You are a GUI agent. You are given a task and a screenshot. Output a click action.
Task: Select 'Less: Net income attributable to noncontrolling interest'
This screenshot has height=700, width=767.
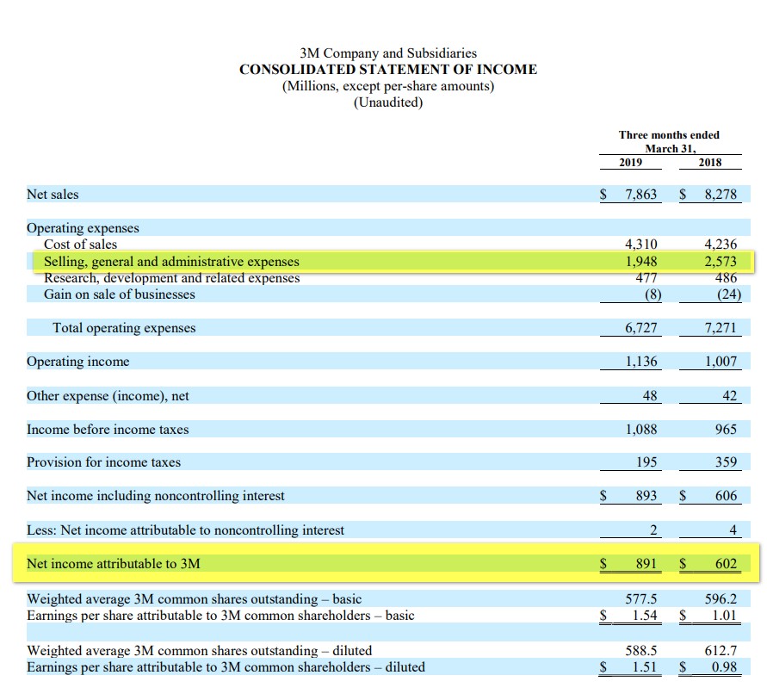[x=185, y=530]
